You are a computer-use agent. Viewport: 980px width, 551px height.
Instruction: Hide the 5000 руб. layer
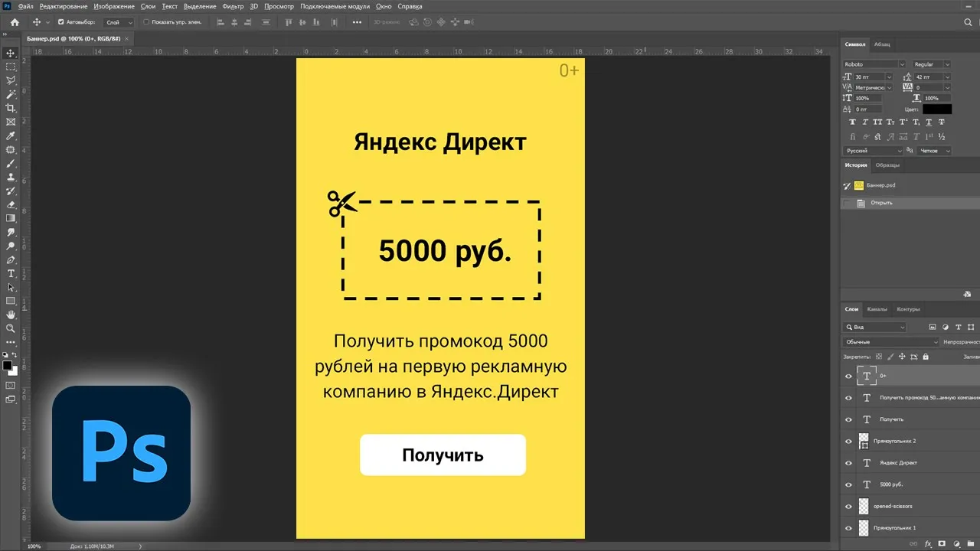point(848,484)
